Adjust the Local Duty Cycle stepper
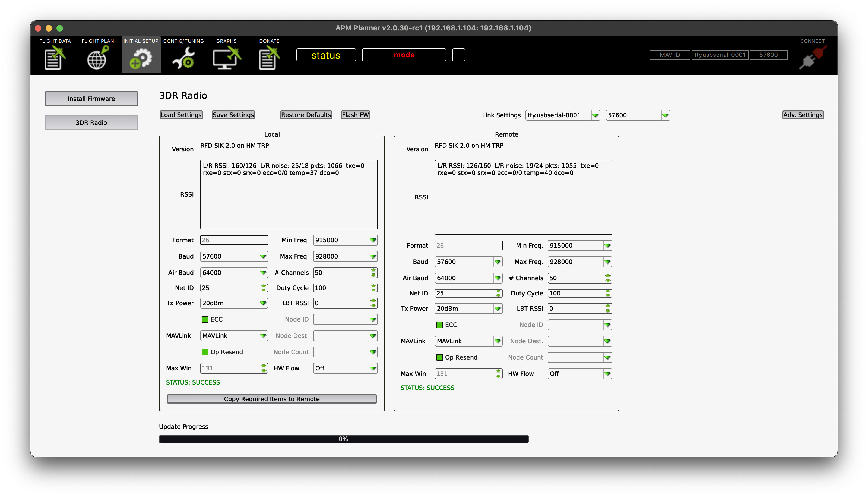The width and height of the screenshot is (868, 497). pyautogui.click(x=373, y=288)
